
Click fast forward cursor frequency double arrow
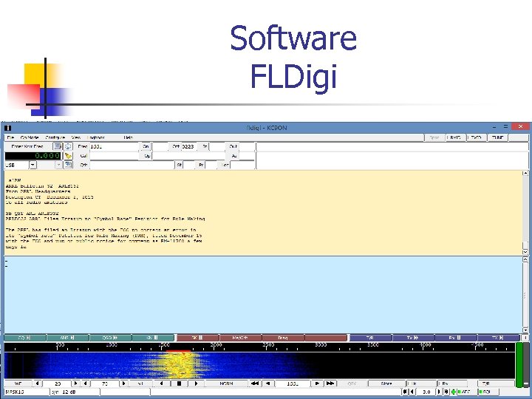[330, 383]
